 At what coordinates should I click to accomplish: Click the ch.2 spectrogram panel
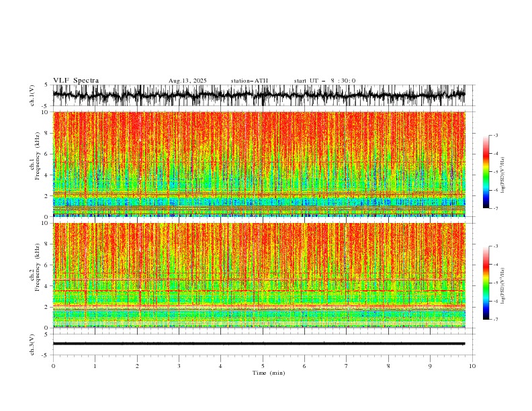tap(259, 275)
